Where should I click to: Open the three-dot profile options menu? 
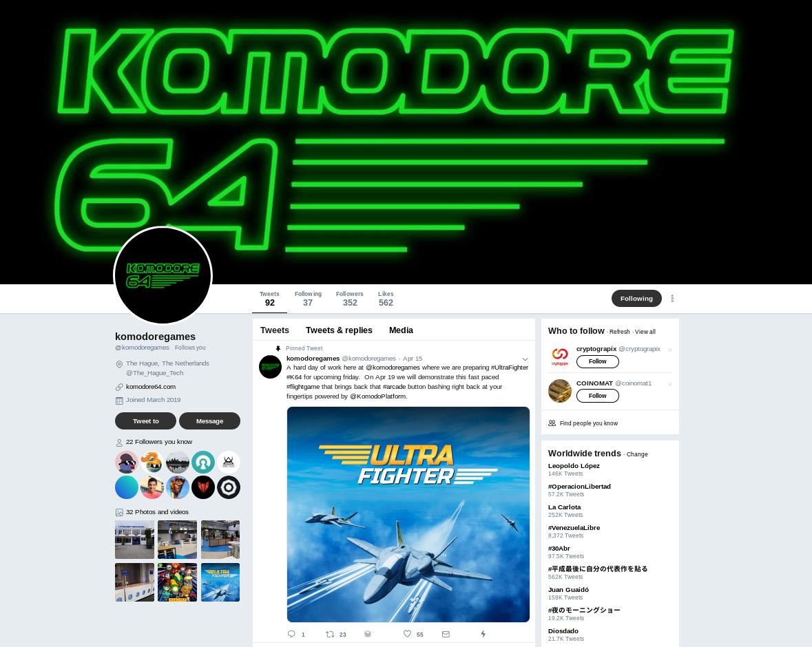click(x=672, y=298)
